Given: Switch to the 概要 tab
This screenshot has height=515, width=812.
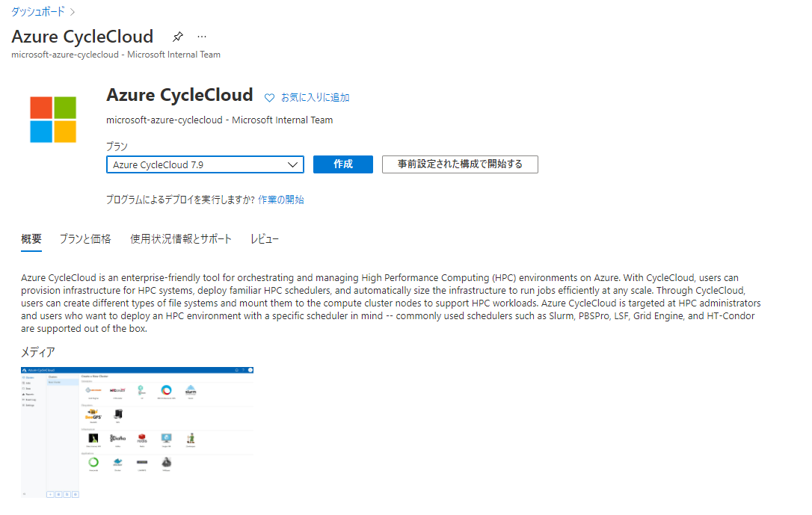Looking at the screenshot, I should (31, 238).
